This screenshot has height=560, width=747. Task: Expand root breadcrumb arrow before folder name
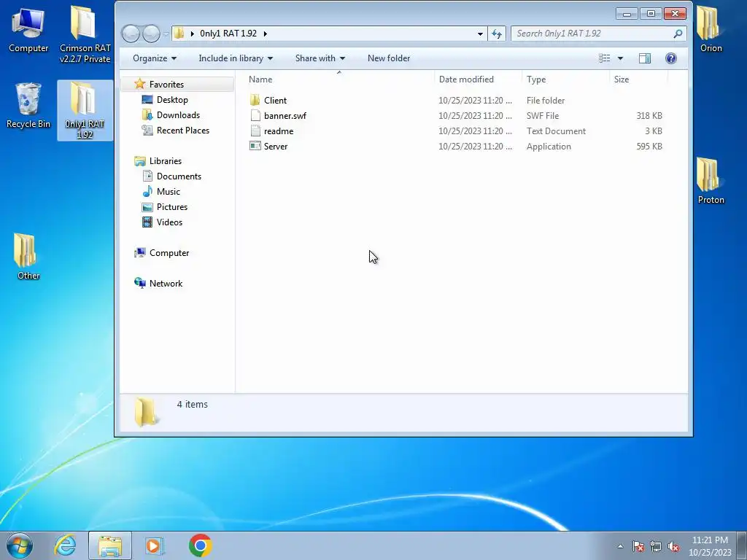coord(192,34)
